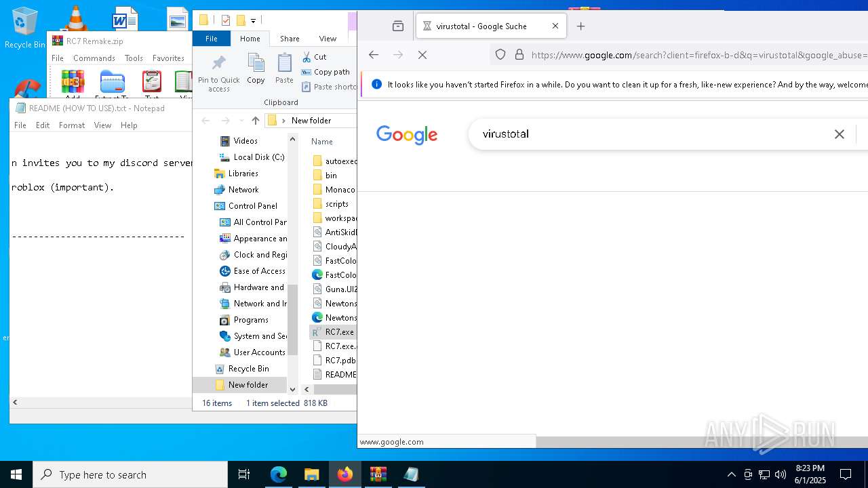
Task: Select User Accounts in navigation pane
Action: click(x=259, y=352)
